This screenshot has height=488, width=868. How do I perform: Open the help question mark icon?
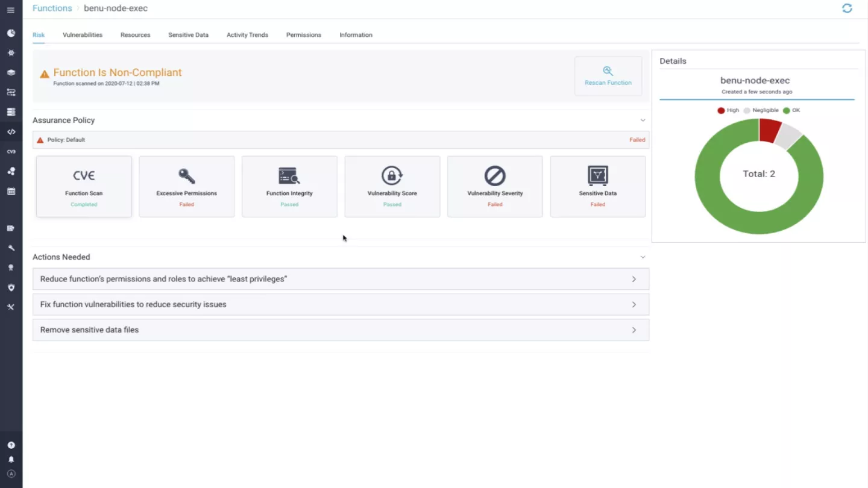click(x=11, y=445)
